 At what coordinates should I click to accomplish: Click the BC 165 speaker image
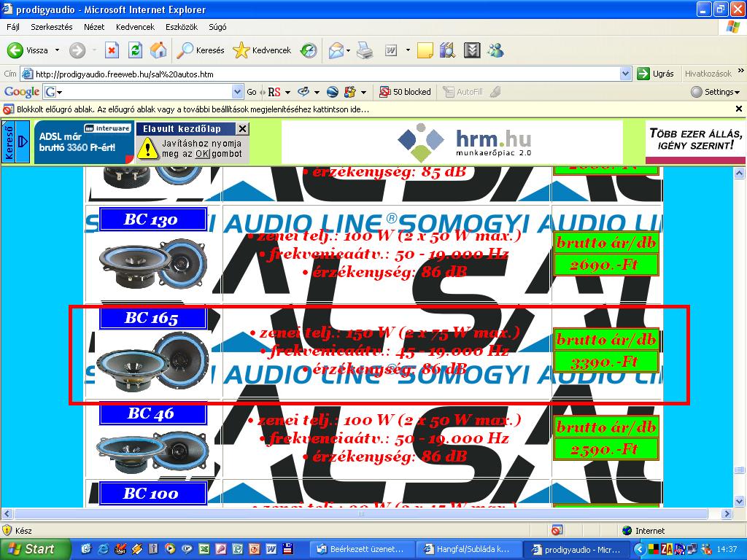pyautogui.click(x=152, y=361)
